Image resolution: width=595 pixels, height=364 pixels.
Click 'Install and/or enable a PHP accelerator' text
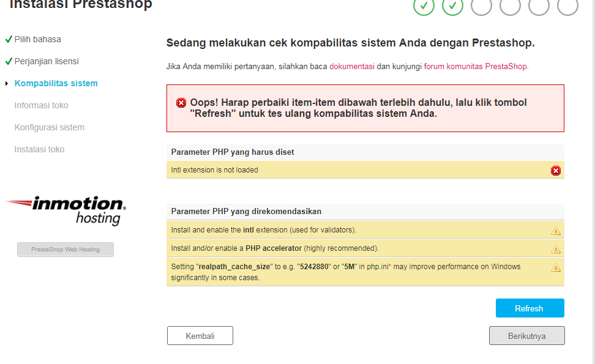275,248
